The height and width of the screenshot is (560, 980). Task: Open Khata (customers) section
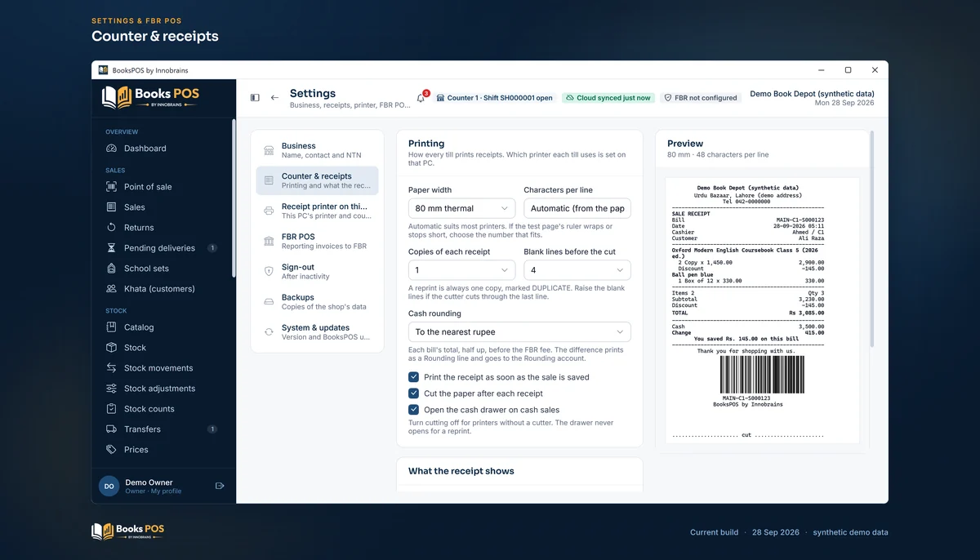[163, 289]
